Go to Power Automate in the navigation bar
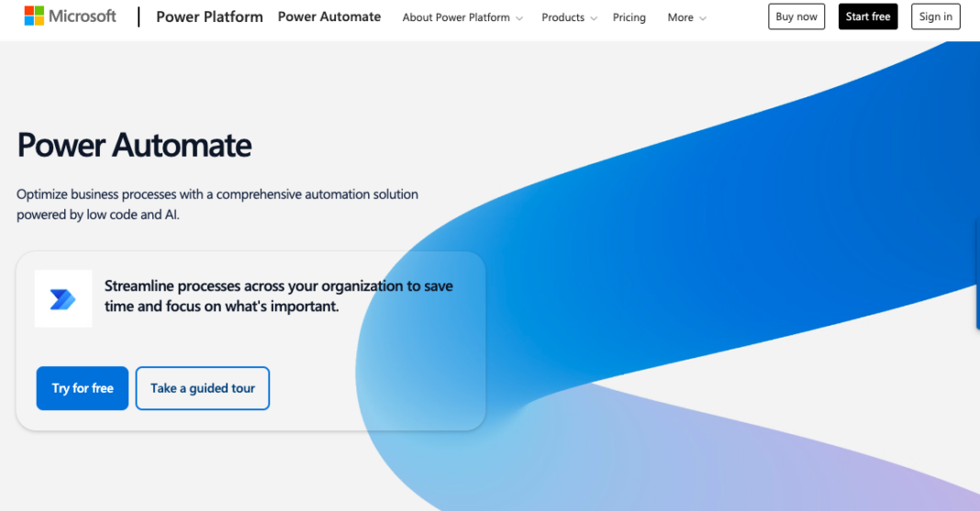The image size is (980, 511). 329,17
